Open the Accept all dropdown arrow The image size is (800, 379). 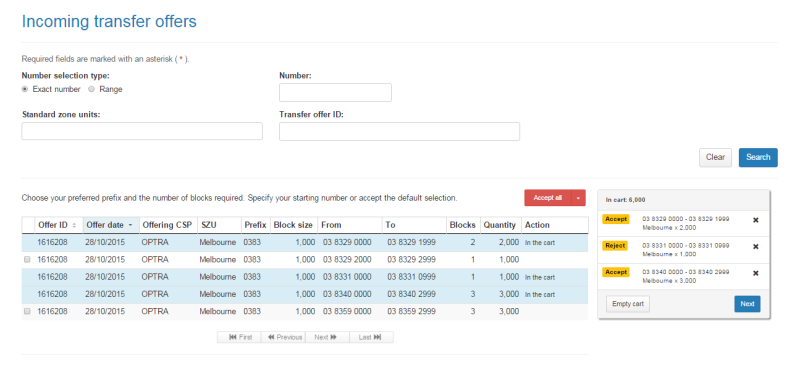tap(579, 198)
